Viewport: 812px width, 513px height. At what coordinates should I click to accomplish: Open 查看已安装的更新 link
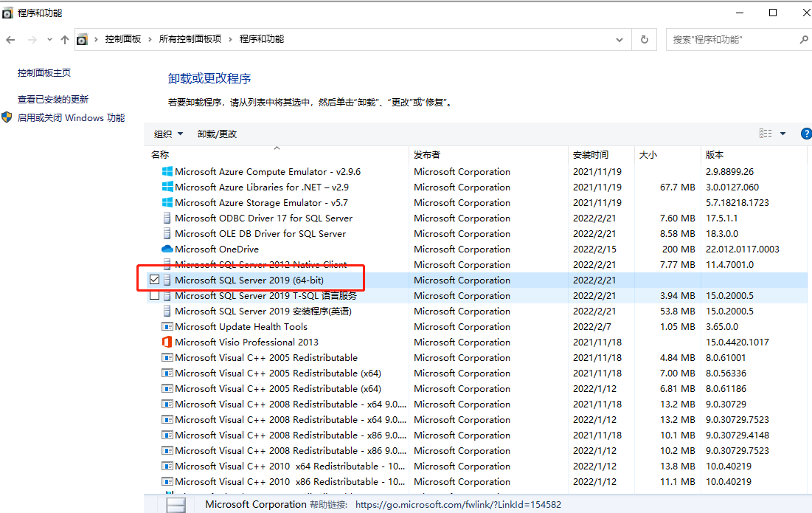pyautogui.click(x=53, y=100)
